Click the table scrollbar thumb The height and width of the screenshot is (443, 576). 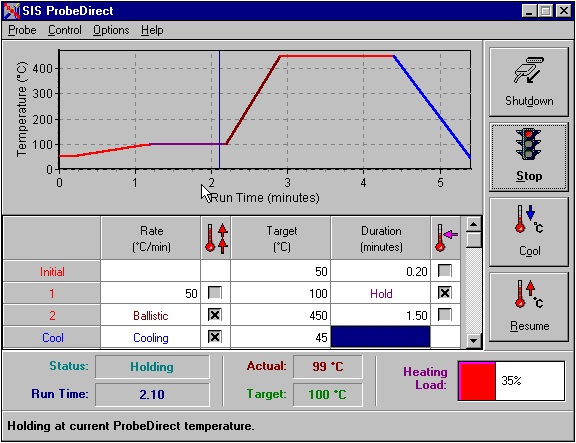click(x=474, y=240)
